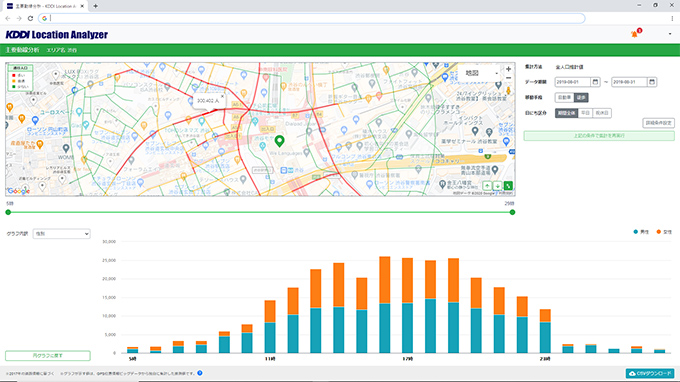Focus the browser address bar
Screen dimensions: 680x382
coord(311,18)
